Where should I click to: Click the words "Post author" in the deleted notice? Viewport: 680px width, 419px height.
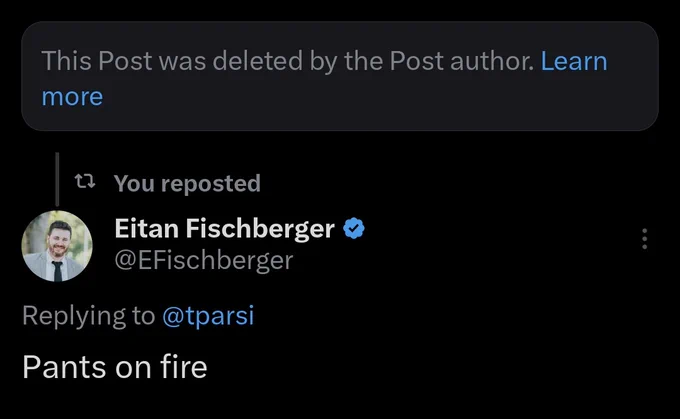click(x=461, y=61)
